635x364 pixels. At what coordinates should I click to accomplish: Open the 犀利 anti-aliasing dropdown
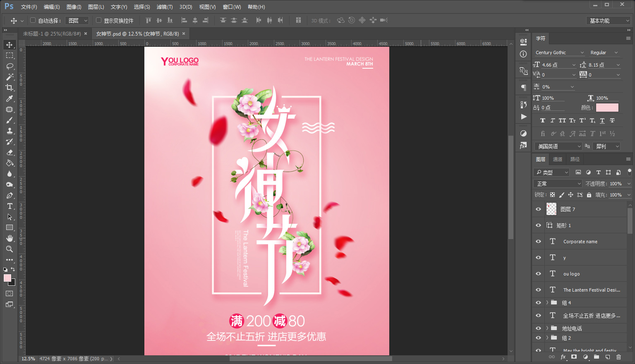point(606,146)
